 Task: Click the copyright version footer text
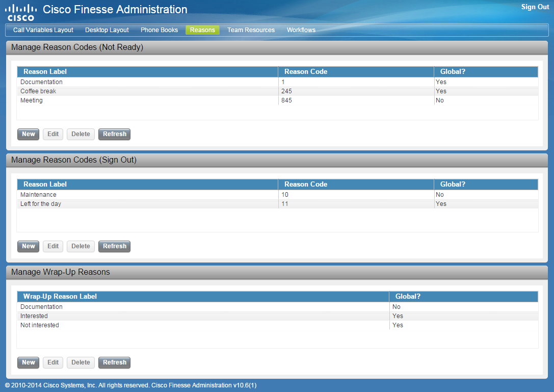click(x=130, y=385)
